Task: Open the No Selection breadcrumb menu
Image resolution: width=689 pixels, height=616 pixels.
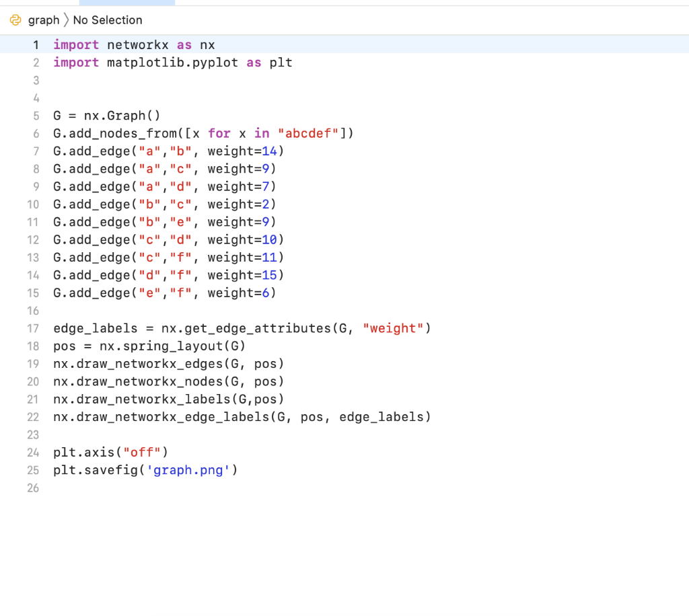Action: (x=108, y=20)
